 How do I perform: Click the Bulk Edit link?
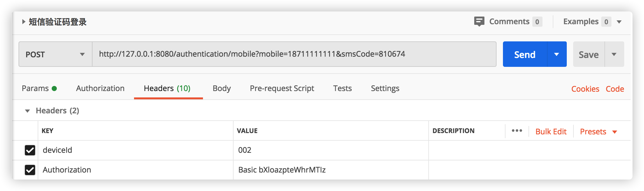click(x=551, y=131)
